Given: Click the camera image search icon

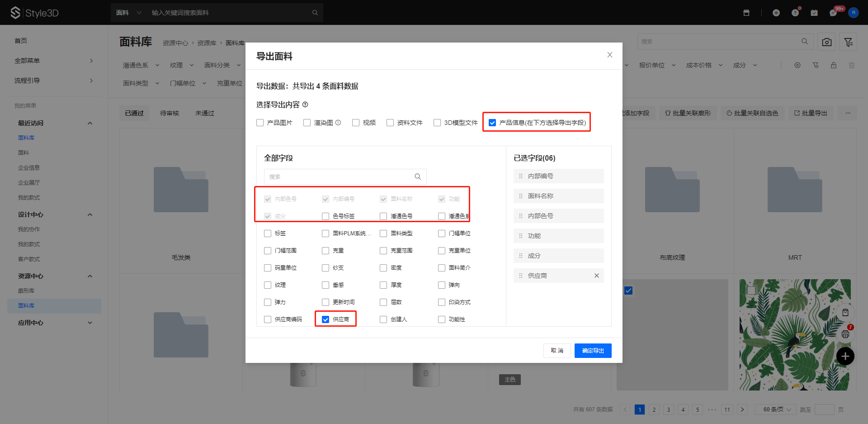Looking at the screenshot, I should (826, 42).
